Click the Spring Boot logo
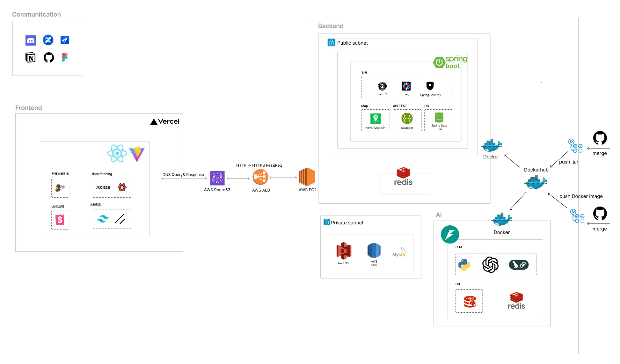 [450, 62]
